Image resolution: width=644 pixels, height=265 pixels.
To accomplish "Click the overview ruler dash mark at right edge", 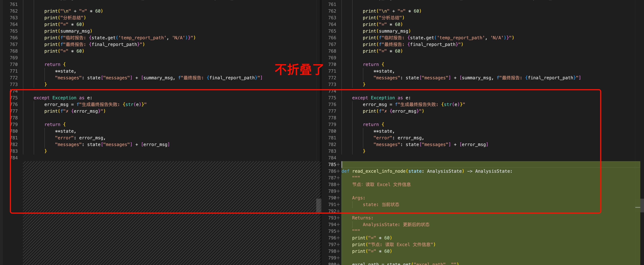I will click(638, 207).
